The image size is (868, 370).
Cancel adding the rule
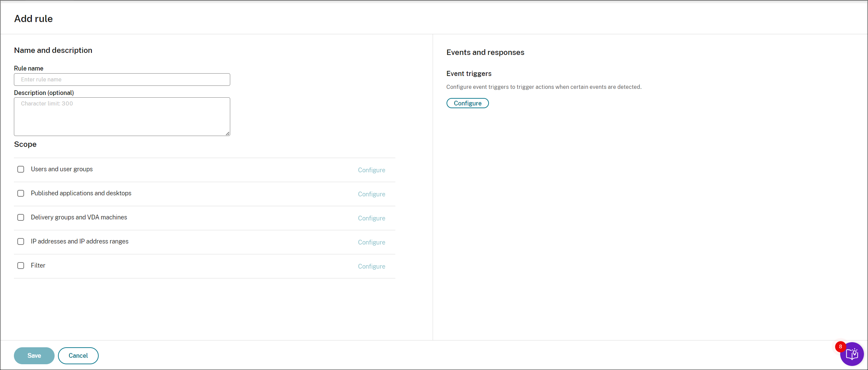pos(78,356)
